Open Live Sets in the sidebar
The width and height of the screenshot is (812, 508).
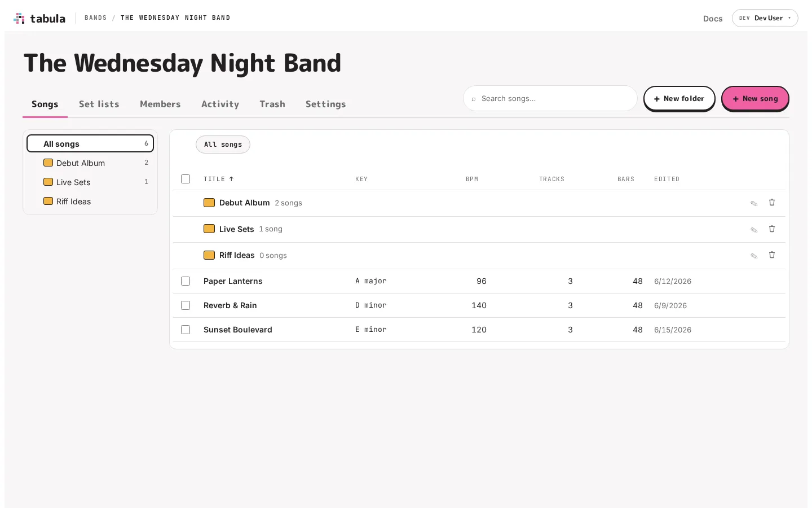[x=90, y=182]
